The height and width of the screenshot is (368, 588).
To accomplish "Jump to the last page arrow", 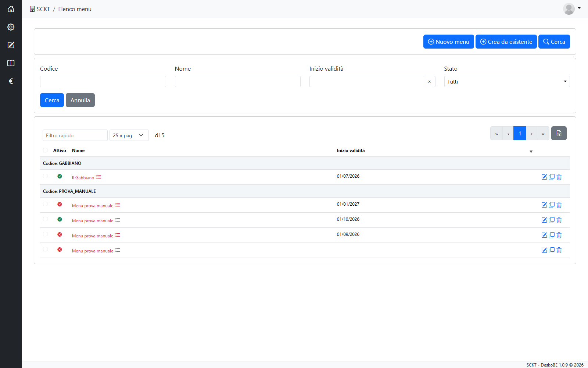I will [543, 133].
